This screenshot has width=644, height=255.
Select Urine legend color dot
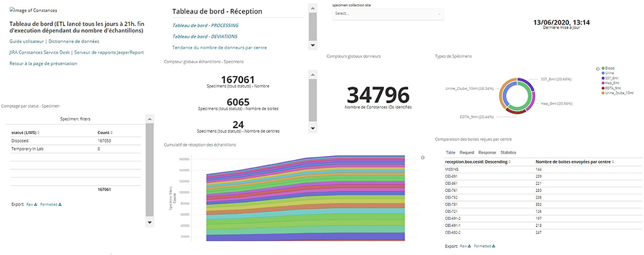point(603,72)
